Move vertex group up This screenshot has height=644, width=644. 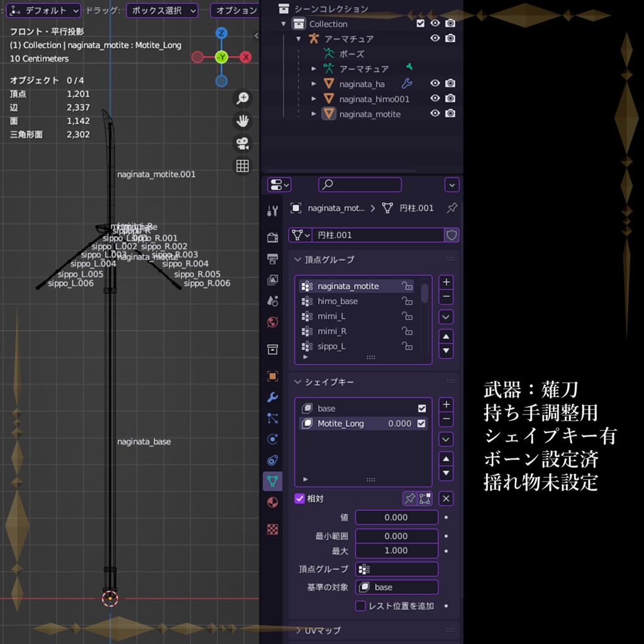pos(446,337)
